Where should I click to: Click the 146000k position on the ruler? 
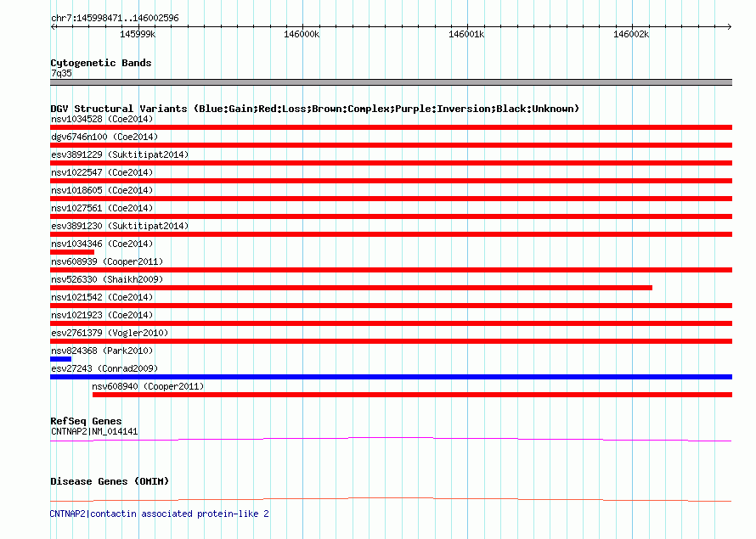tap(302, 34)
